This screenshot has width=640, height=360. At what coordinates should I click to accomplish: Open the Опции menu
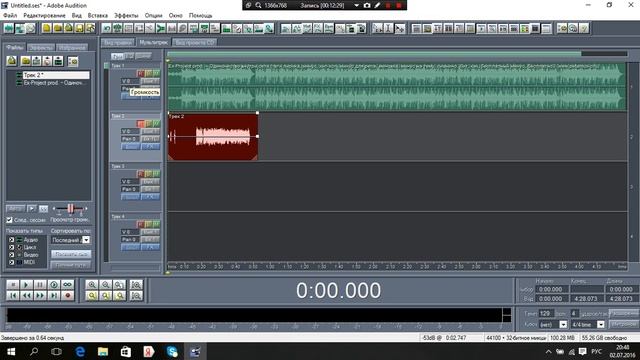coord(153,15)
